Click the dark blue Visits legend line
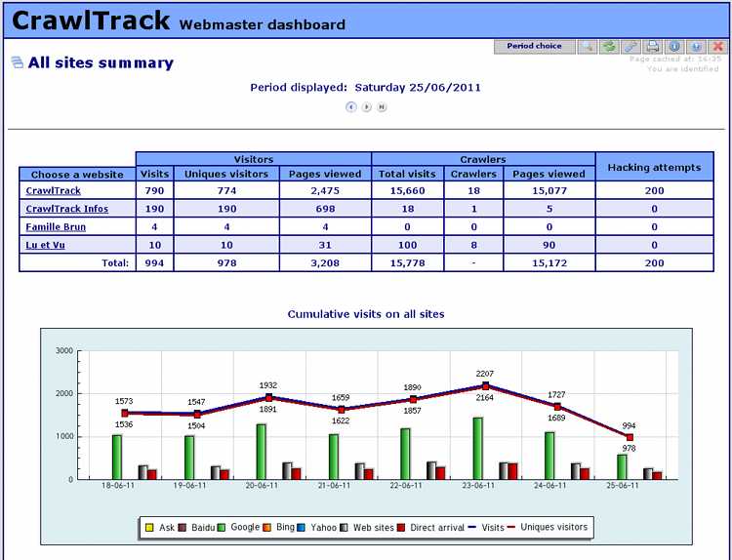 472,527
